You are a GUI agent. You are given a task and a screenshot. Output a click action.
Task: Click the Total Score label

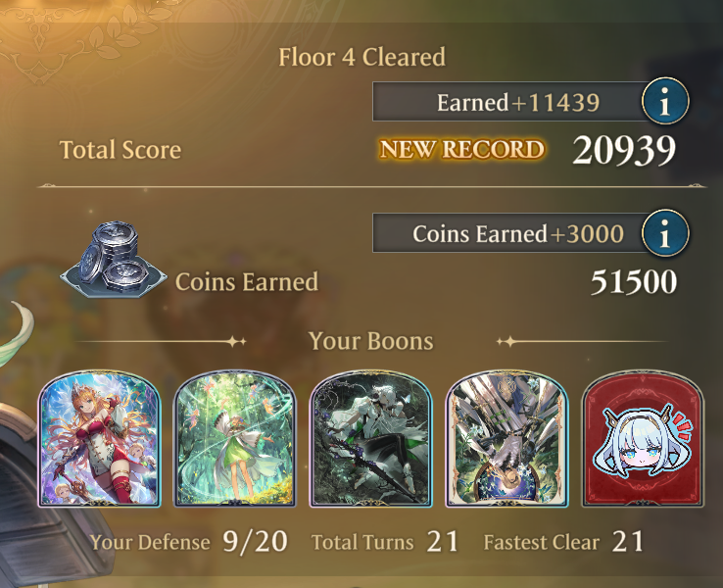point(120,150)
